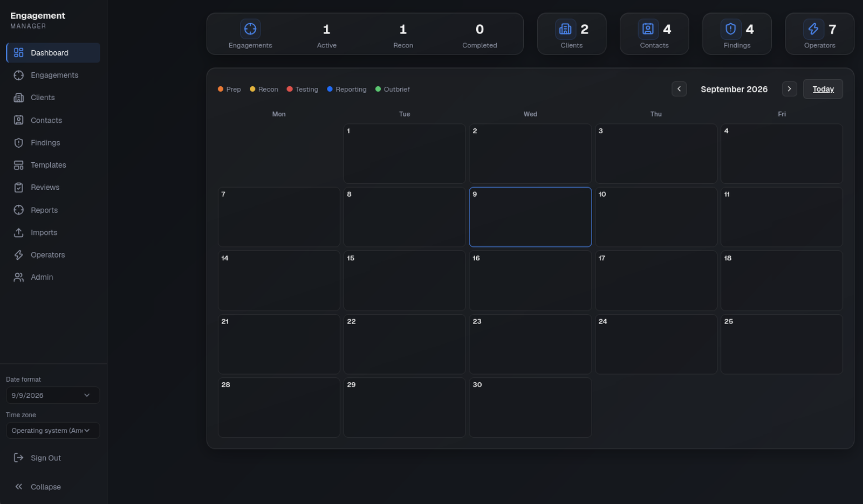Click the Contacts label in sidebar

[46, 120]
